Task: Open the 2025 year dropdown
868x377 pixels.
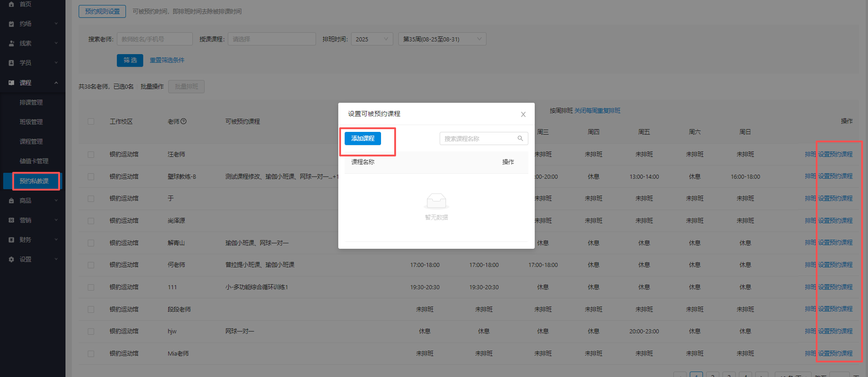Action: (x=372, y=39)
